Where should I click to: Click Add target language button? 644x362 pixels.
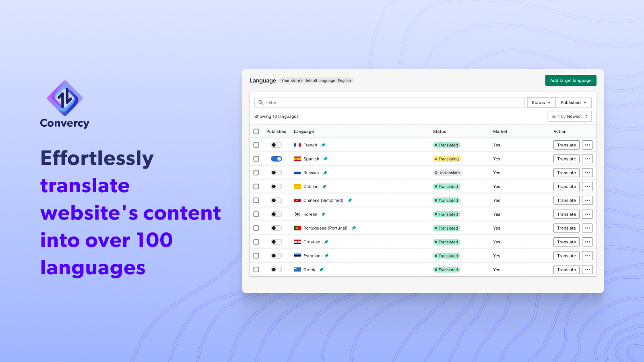click(x=571, y=80)
